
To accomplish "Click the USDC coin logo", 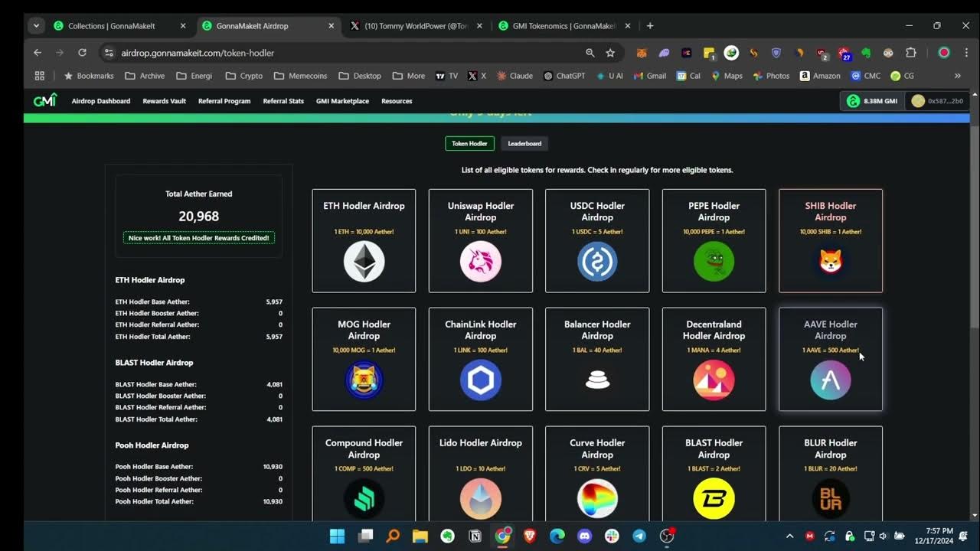I will coord(597,262).
